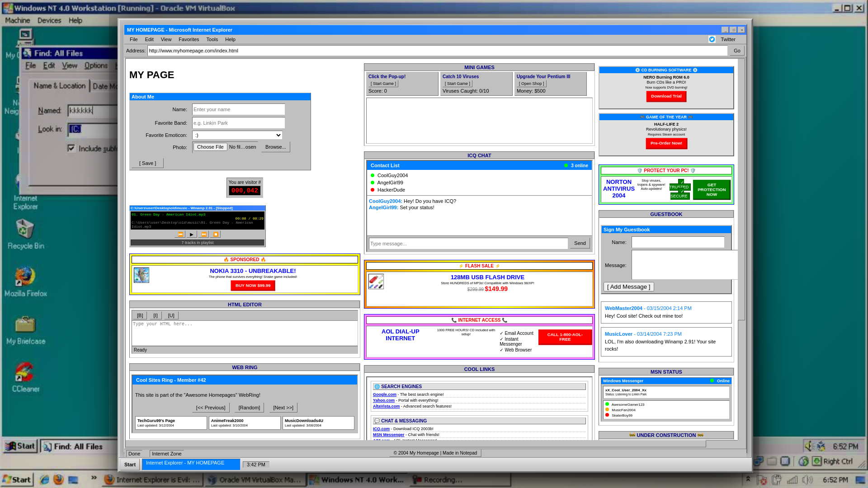Click web ring [Next >>] button
The height and width of the screenshot is (488, 868).
click(283, 408)
